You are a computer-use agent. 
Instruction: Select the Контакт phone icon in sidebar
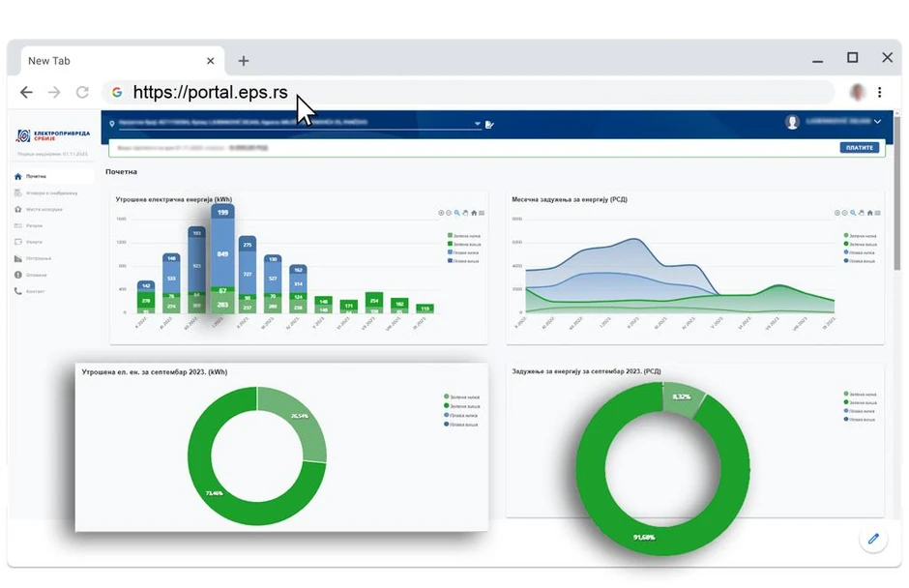click(18, 291)
